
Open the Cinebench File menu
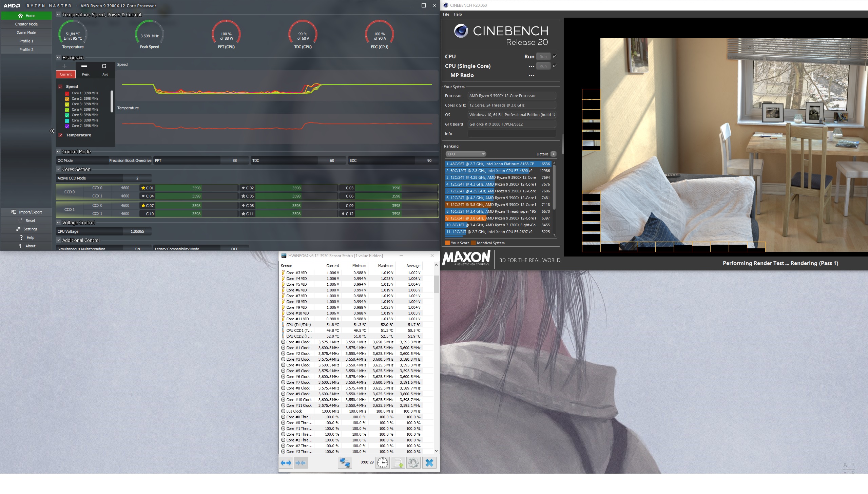click(x=446, y=14)
